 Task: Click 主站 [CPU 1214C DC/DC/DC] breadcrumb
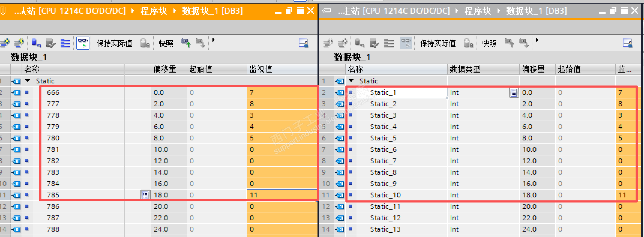tap(394, 11)
